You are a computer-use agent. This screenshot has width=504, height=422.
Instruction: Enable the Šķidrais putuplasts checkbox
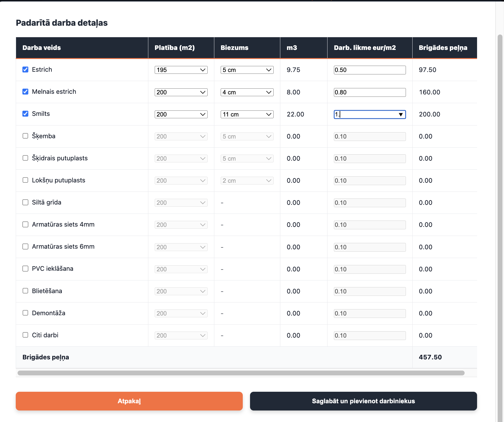(25, 158)
